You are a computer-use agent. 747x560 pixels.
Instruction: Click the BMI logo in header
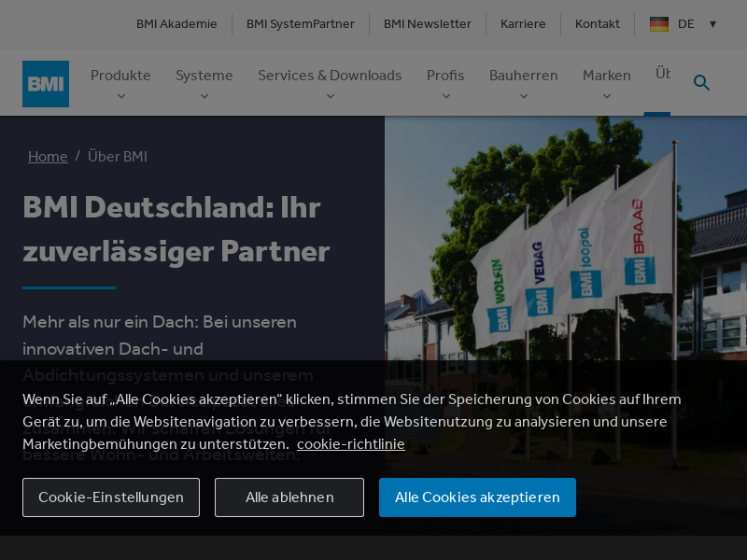click(46, 84)
